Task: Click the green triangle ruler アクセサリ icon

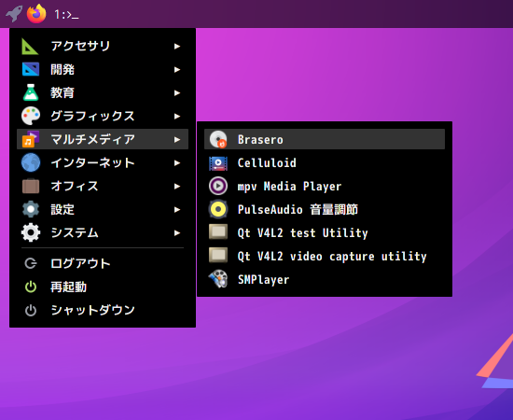Action: pyautogui.click(x=30, y=46)
